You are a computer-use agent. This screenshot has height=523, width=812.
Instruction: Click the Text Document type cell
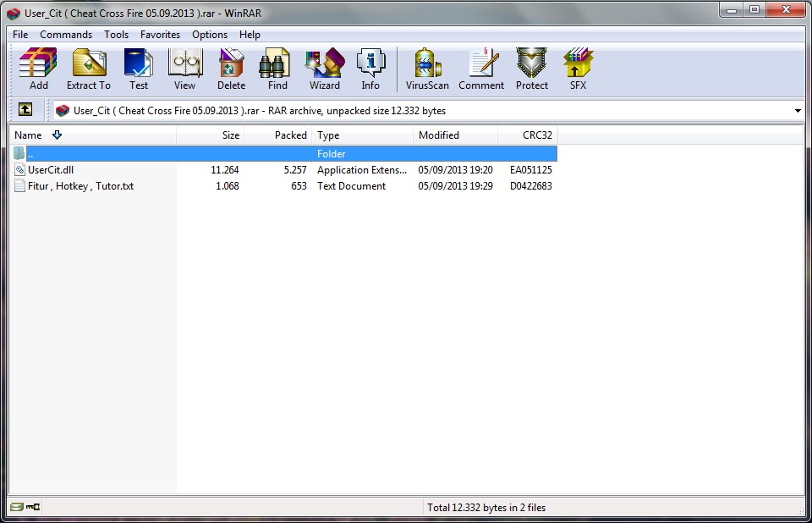click(352, 185)
